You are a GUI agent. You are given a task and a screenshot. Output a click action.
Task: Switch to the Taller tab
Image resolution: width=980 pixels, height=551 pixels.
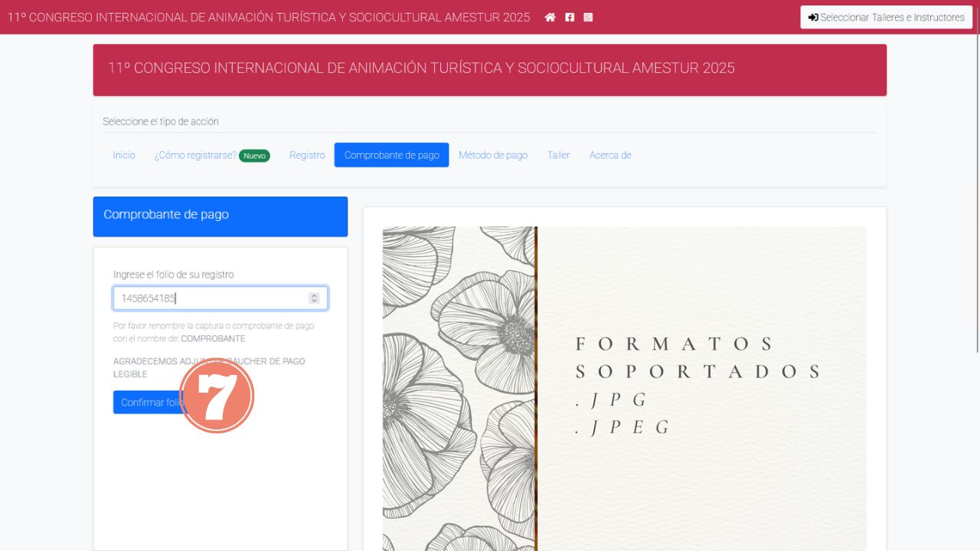558,155
